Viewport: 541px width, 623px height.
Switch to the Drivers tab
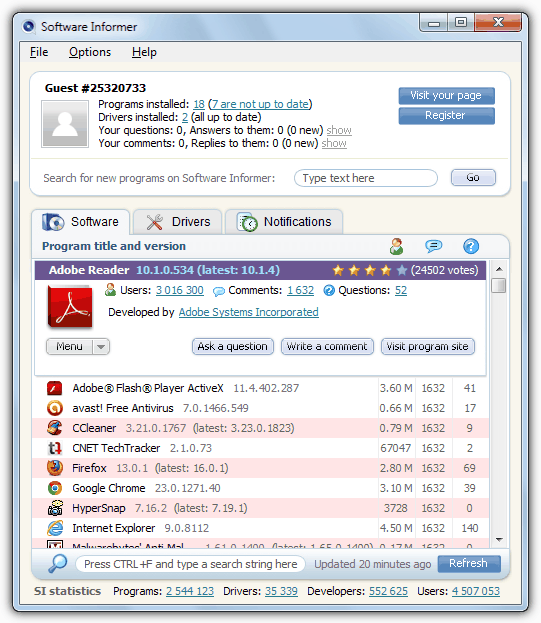coord(178,222)
